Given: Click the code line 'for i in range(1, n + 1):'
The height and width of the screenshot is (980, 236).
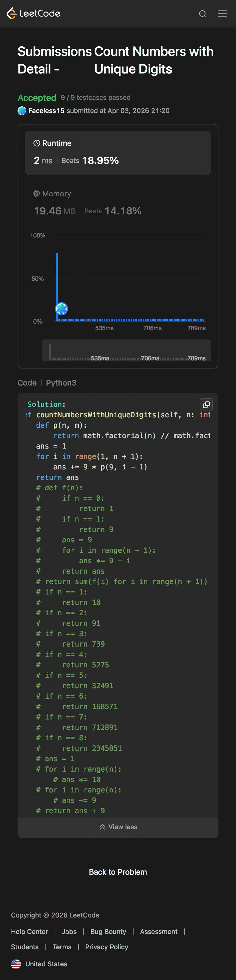Looking at the screenshot, I should coord(89,456).
